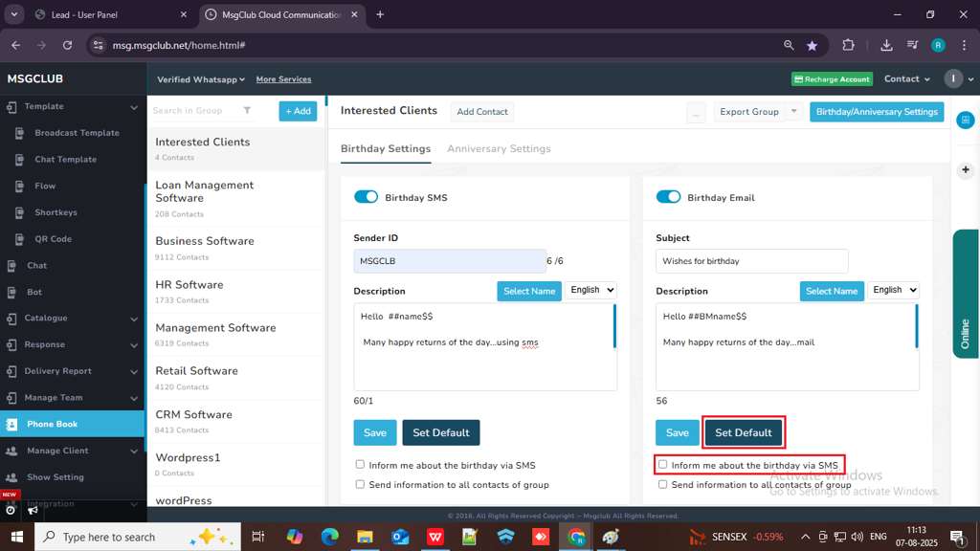The height and width of the screenshot is (551, 980).
Task: Open the Contact dropdown in header
Action: [x=907, y=78]
